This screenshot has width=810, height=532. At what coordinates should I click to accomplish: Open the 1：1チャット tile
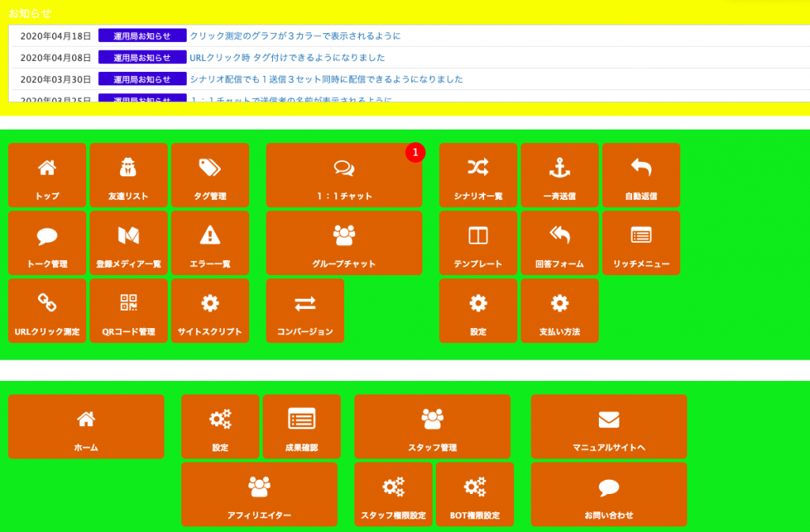coord(344,175)
